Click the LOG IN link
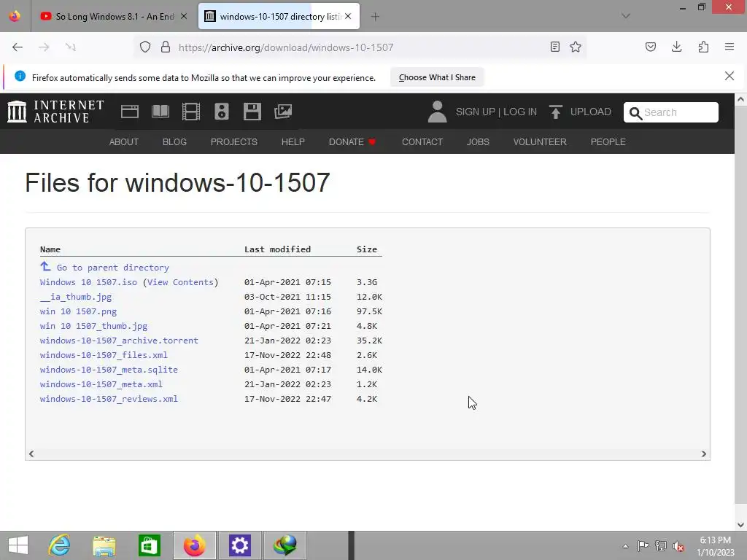Viewport: 747px width, 560px height. pos(519,112)
